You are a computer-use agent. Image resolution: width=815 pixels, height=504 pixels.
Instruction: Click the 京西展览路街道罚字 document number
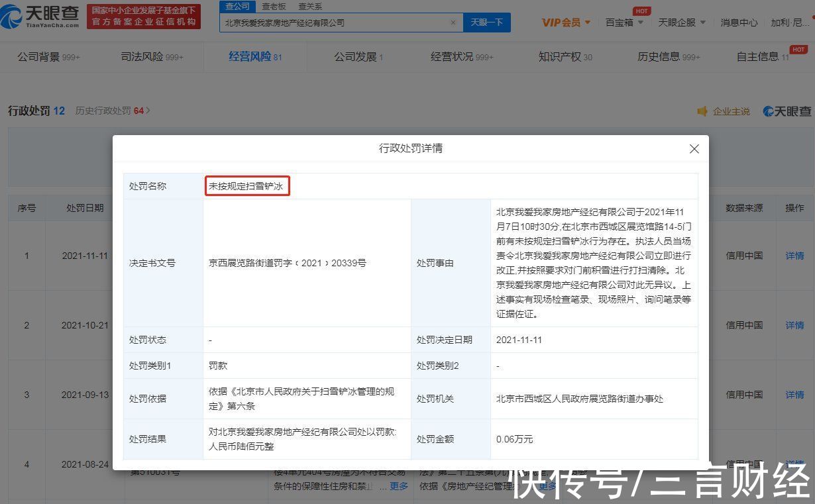point(287,263)
